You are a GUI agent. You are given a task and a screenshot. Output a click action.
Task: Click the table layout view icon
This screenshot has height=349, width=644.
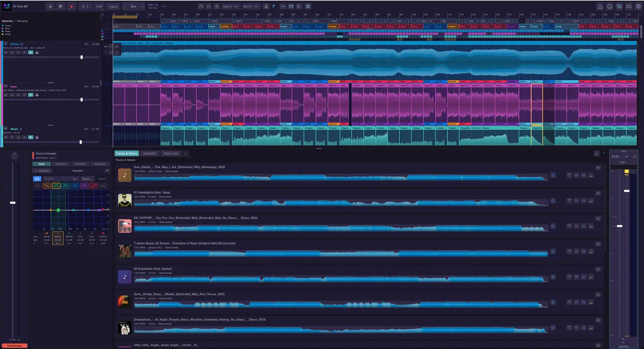pos(308,6)
